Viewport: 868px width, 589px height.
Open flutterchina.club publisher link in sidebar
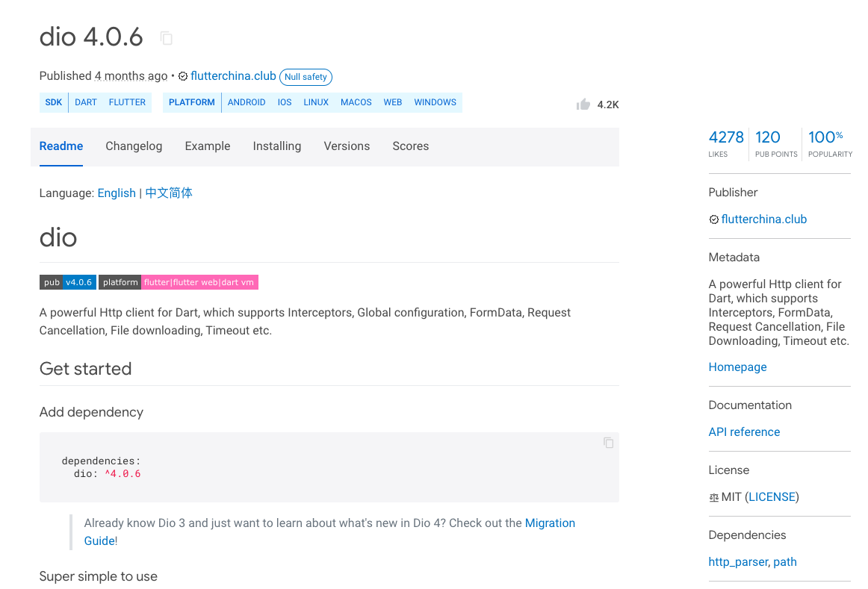click(763, 219)
